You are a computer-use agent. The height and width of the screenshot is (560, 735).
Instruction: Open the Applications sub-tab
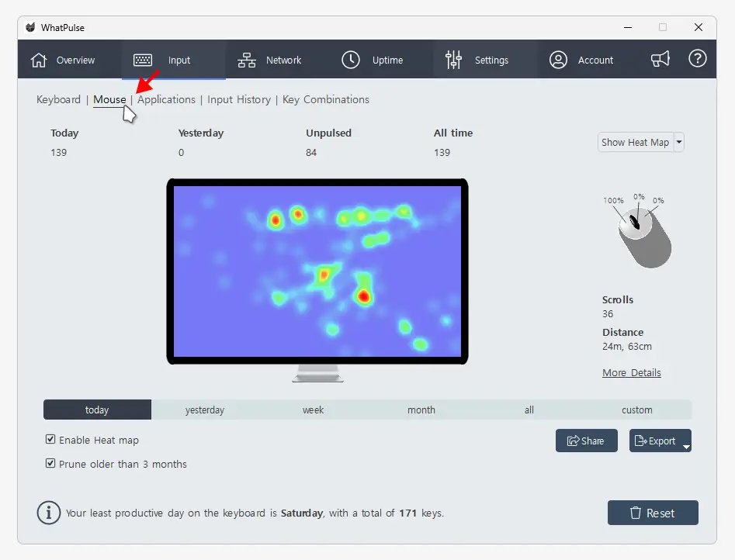tap(166, 99)
